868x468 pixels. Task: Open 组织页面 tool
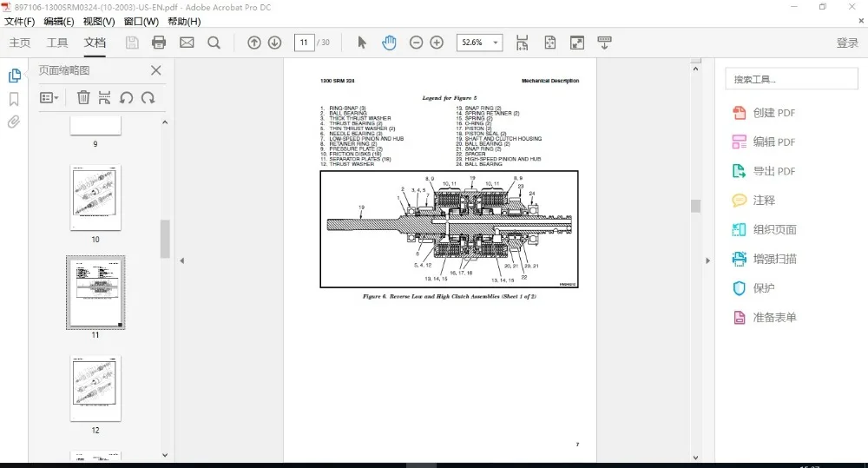click(x=765, y=229)
